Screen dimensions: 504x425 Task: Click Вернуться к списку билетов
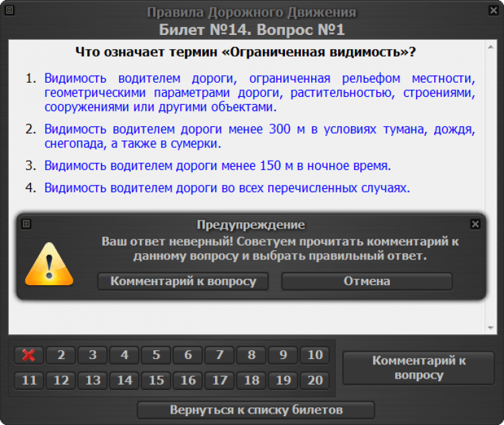256,410
